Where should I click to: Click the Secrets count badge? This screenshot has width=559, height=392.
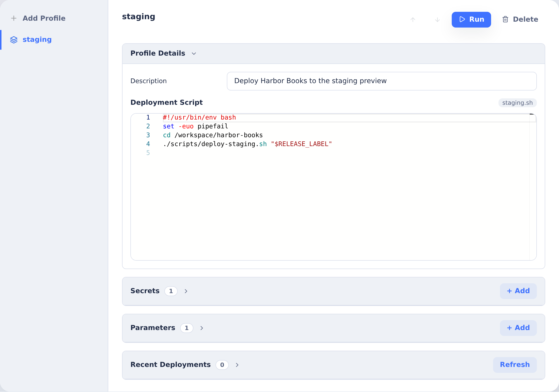(171, 291)
